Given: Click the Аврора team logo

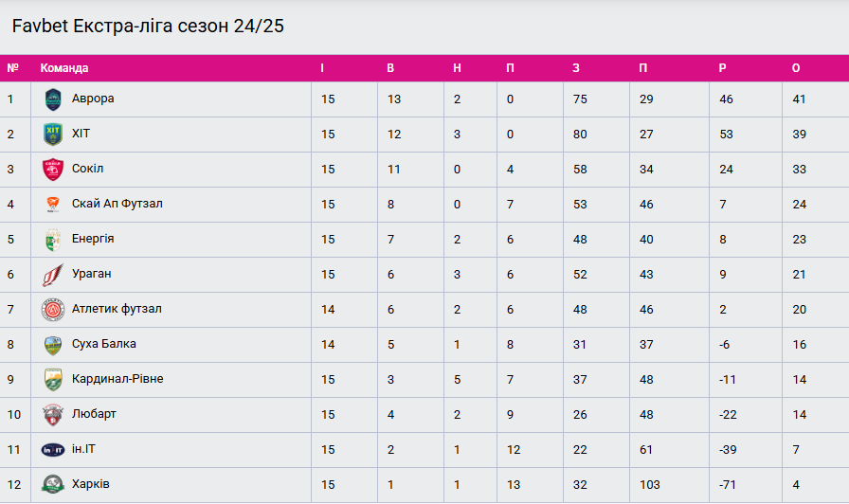Looking at the screenshot, I should tap(52, 99).
